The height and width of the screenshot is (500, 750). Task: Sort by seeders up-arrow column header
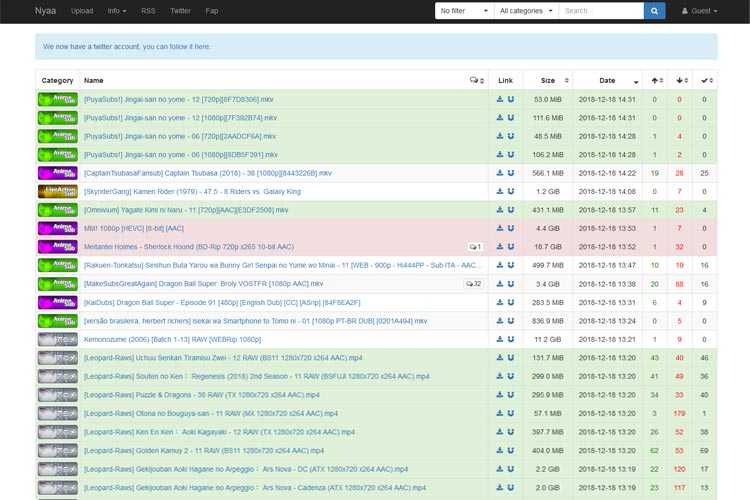tap(656, 80)
